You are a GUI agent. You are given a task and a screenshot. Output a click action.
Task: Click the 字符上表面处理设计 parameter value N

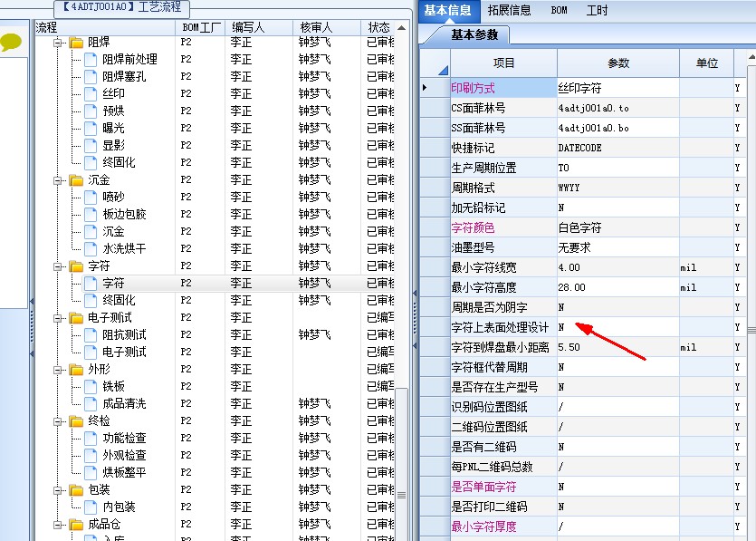pyautogui.click(x=561, y=328)
